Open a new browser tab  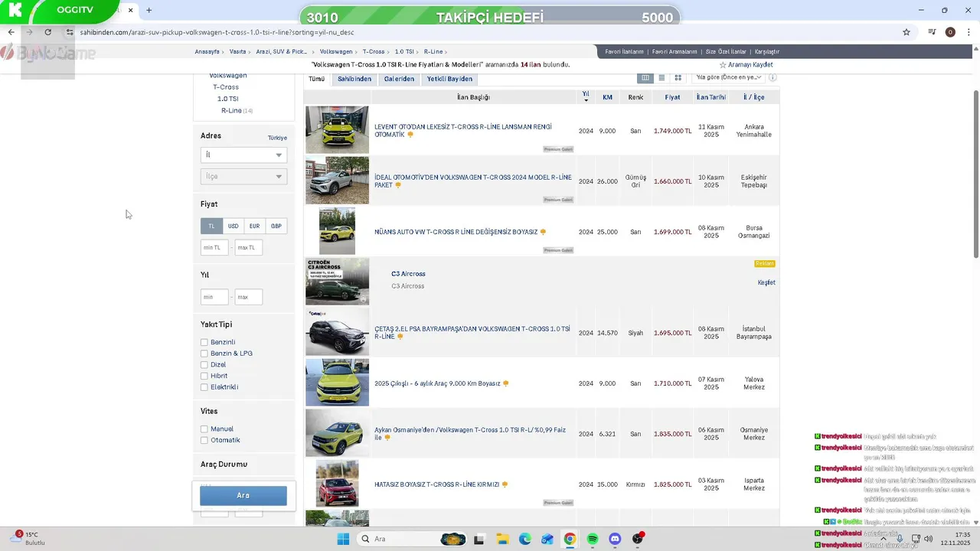tap(149, 11)
